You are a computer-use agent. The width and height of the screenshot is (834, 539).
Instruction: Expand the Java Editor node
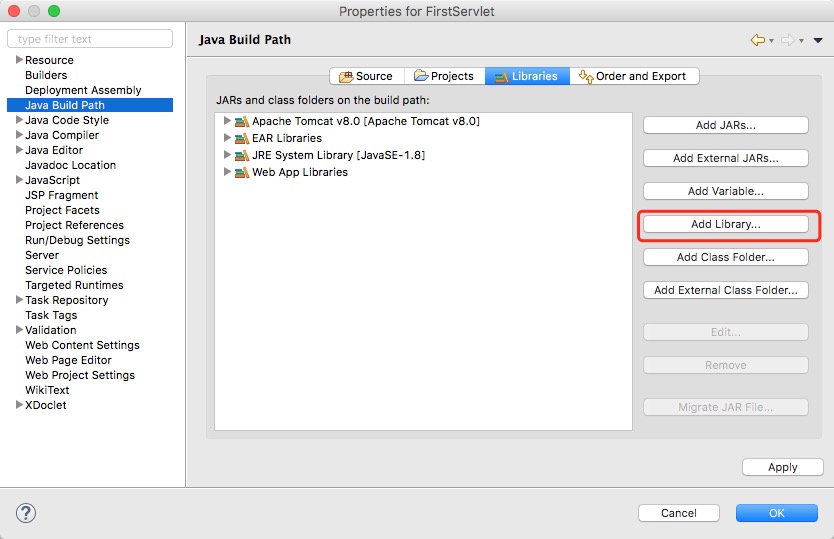click(x=19, y=150)
